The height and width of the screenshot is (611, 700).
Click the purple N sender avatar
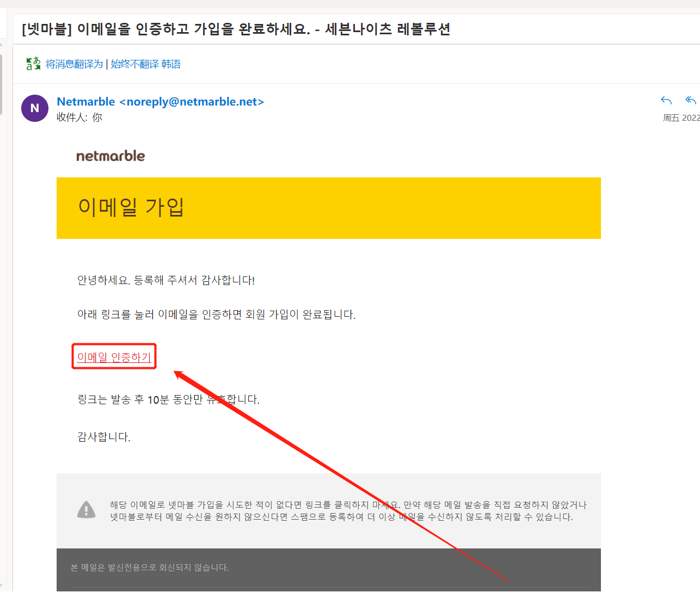[35, 108]
